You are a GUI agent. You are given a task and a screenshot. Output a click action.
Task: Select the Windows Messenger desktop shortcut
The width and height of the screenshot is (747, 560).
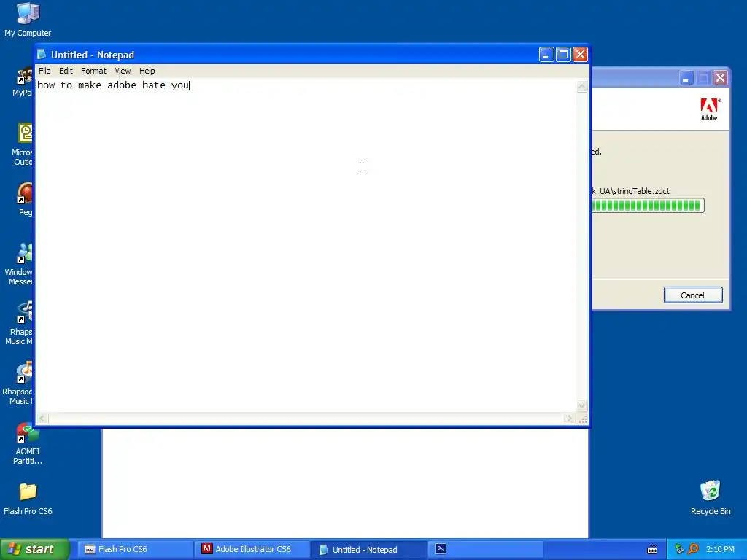point(18,264)
